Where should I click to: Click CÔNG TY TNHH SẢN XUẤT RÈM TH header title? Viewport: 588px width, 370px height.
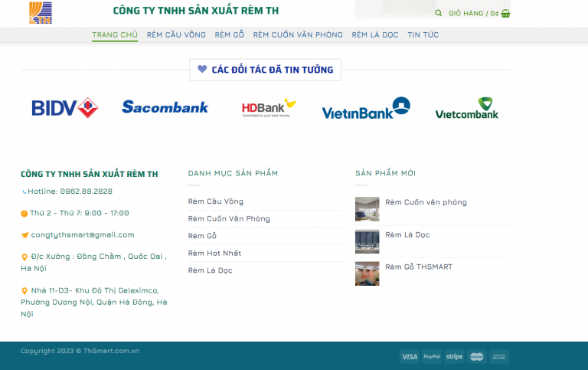pos(196,11)
